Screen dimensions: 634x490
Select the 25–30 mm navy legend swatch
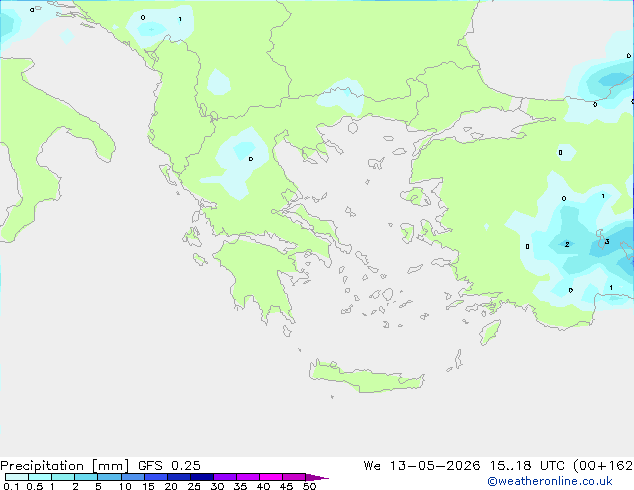[x=201, y=477]
